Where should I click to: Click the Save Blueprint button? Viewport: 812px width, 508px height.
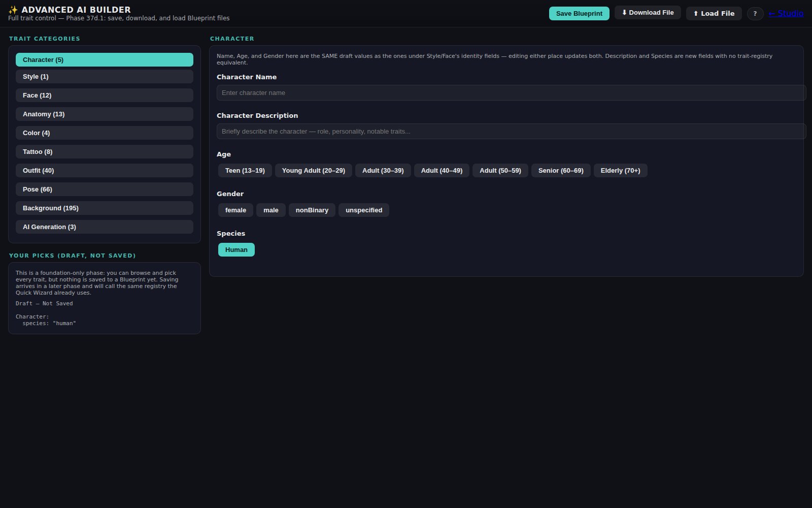tap(579, 14)
